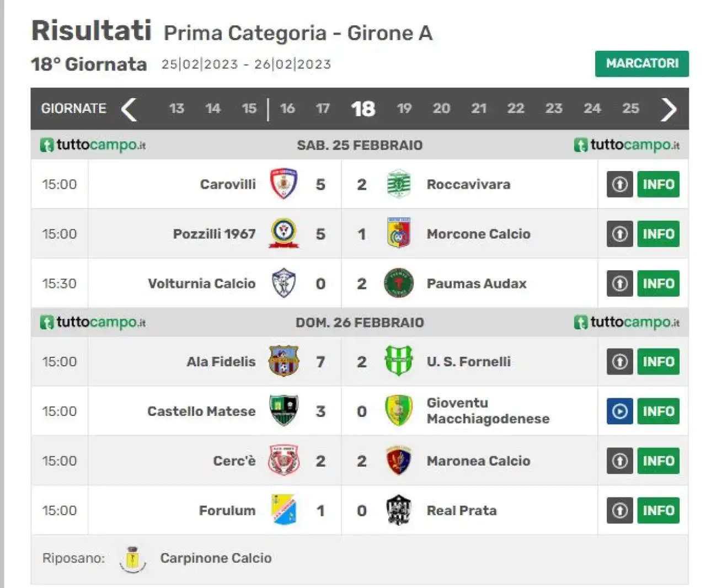Click the Ala Fidelis team crest

pyautogui.click(x=284, y=361)
